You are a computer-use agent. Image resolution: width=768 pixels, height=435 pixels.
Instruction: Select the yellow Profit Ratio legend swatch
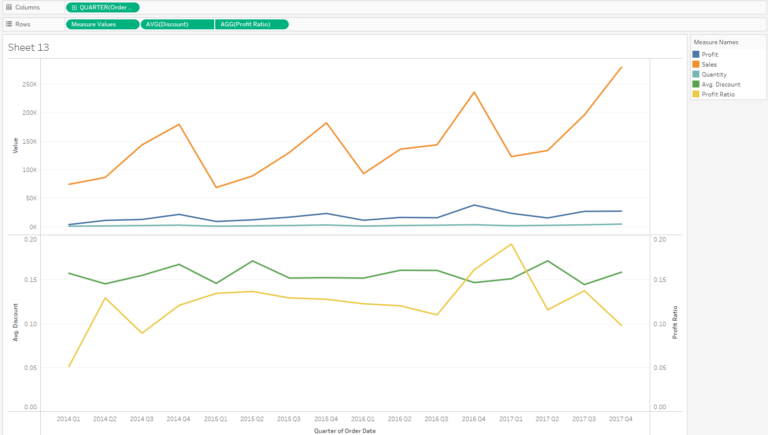[696, 94]
